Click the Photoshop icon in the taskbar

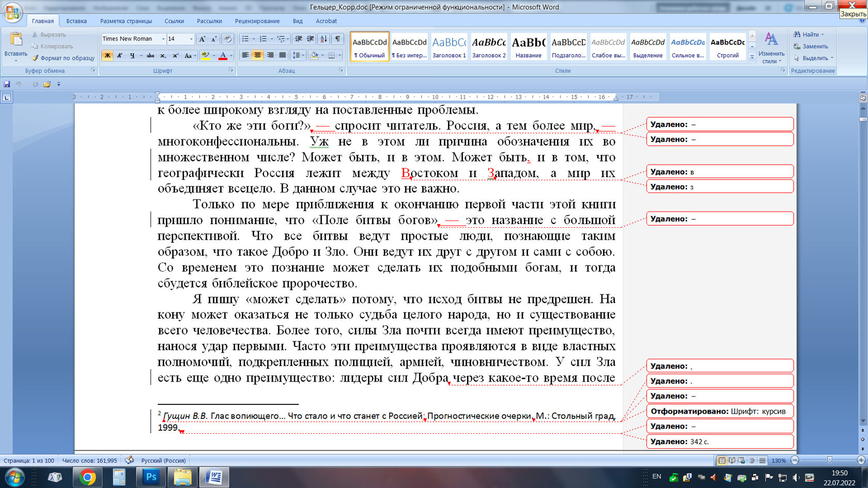151,477
